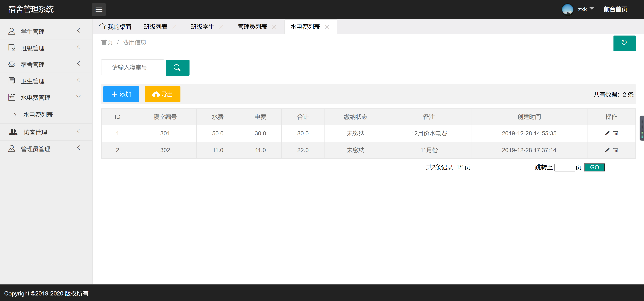Click the edit pencil icon for room 301
The height and width of the screenshot is (301, 644).
click(x=607, y=133)
